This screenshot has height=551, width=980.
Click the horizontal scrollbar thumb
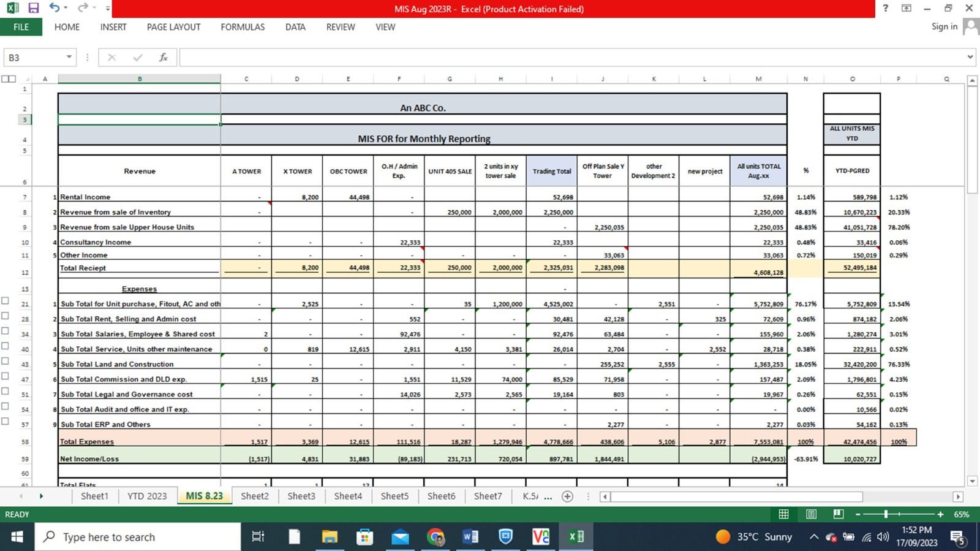[737, 496]
